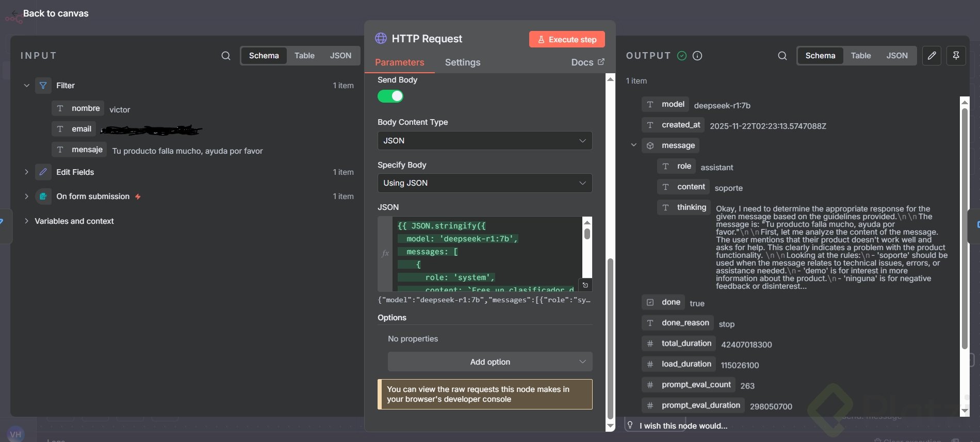This screenshot has height=442, width=980.
Task: Click the pencil edit output icon
Action: coord(932,56)
